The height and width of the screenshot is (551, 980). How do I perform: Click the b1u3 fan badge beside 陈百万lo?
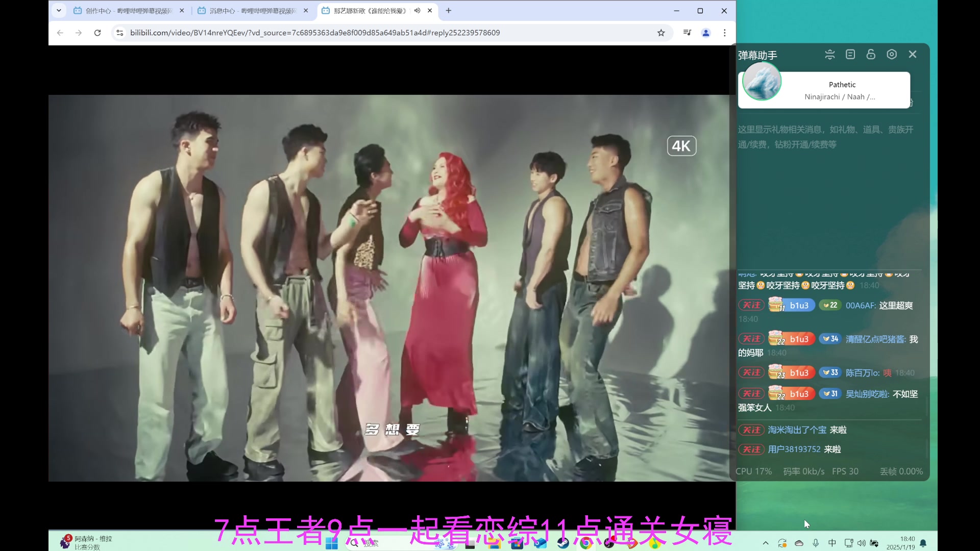792,372
